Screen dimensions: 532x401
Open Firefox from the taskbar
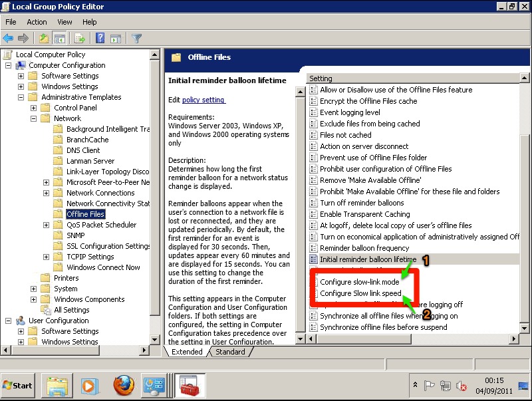pyautogui.click(x=124, y=386)
